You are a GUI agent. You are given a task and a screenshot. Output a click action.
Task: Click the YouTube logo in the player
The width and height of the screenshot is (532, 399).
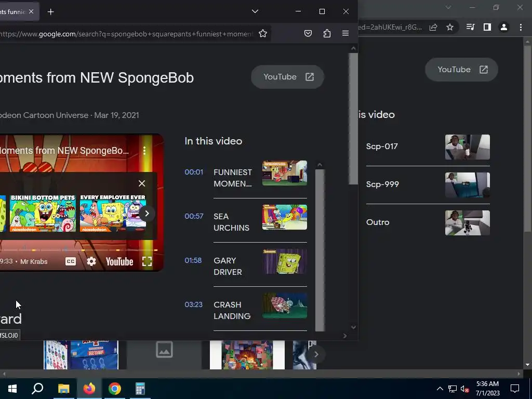(119, 262)
